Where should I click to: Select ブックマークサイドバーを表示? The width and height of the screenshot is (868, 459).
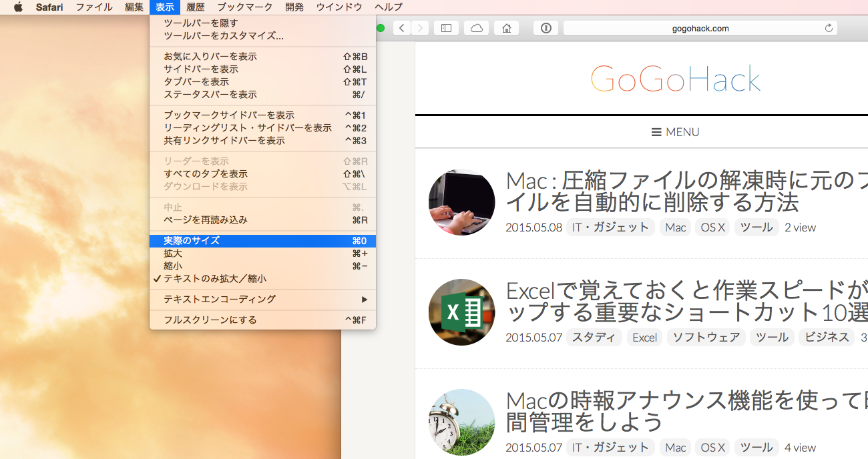(262, 115)
